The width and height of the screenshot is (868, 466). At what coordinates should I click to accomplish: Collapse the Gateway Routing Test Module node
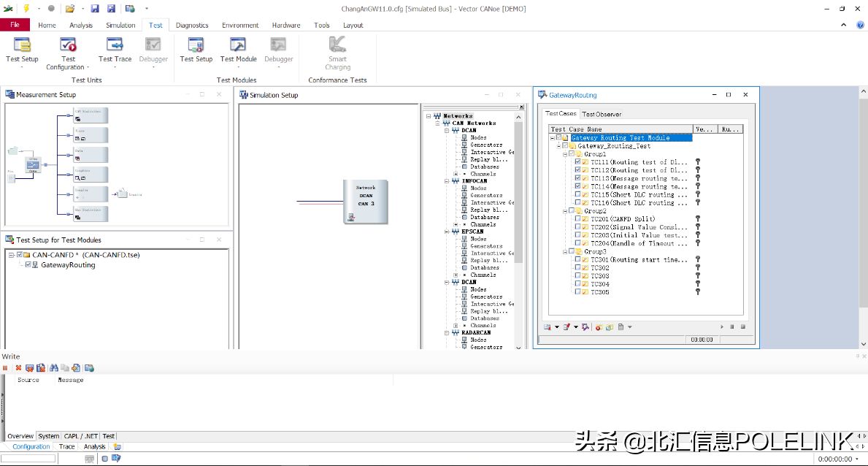553,138
